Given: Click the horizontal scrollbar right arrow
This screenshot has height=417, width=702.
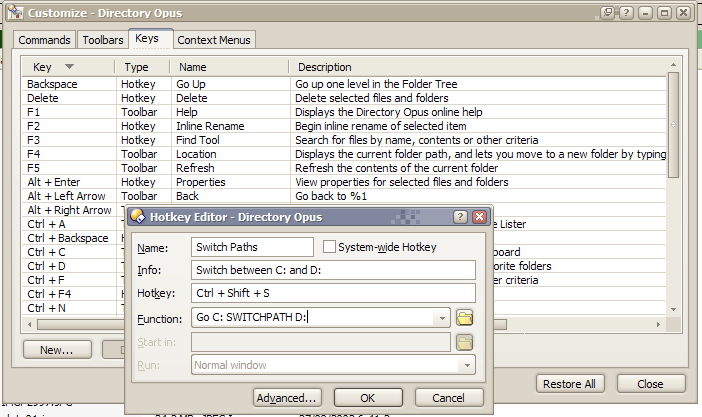Looking at the screenshot, I should coord(658,324).
